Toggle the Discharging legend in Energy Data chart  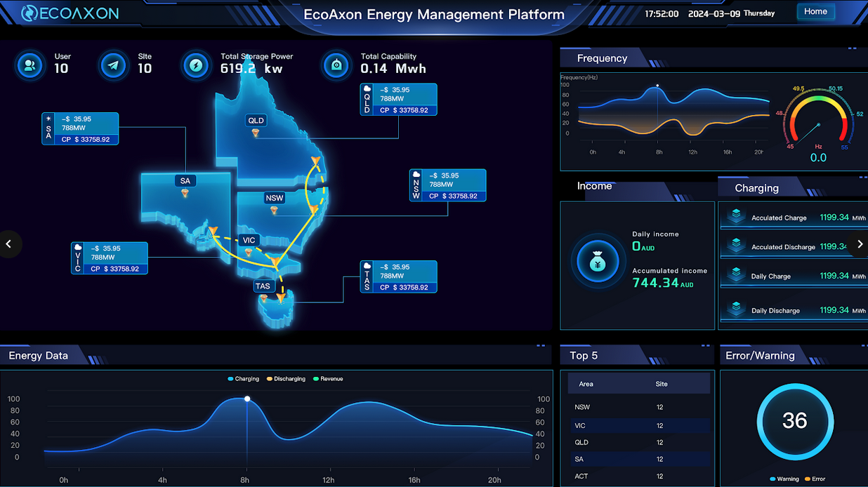(x=287, y=379)
